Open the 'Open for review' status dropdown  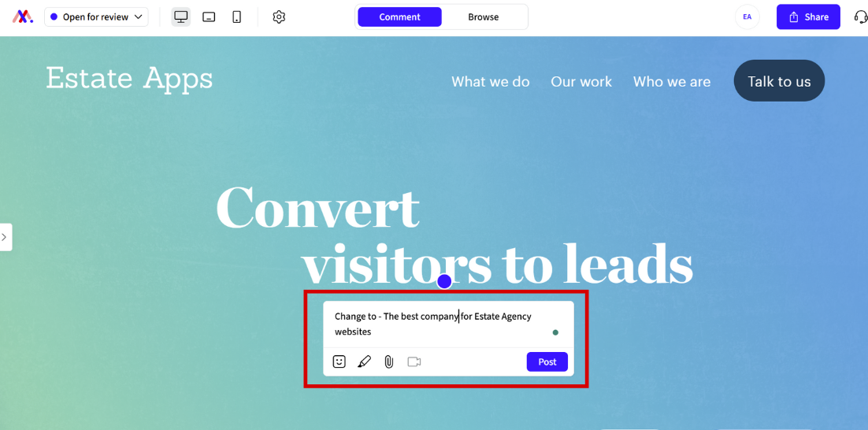[x=96, y=17]
